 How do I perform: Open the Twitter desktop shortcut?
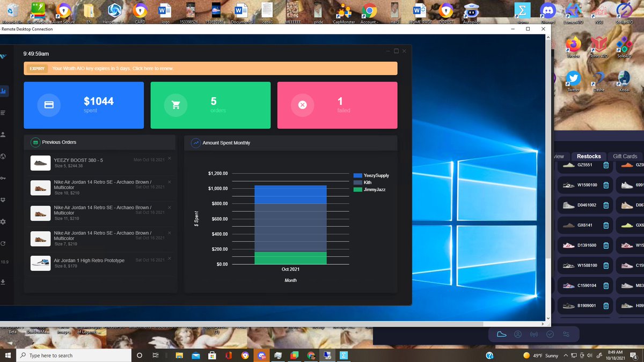(573, 81)
